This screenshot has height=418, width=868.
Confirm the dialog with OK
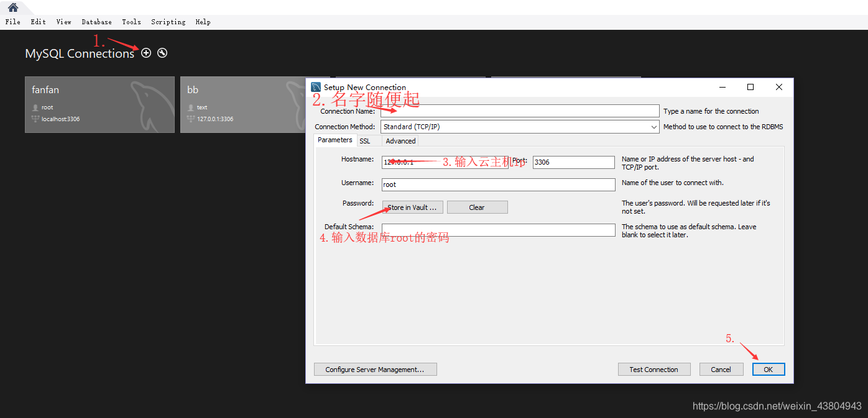click(769, 370)
